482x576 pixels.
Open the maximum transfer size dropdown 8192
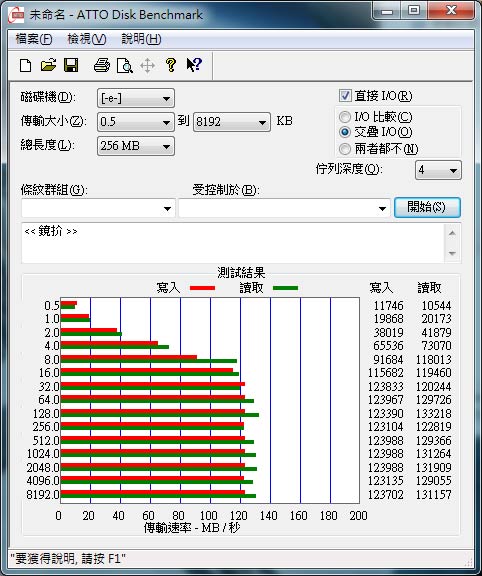coord(232,122)
